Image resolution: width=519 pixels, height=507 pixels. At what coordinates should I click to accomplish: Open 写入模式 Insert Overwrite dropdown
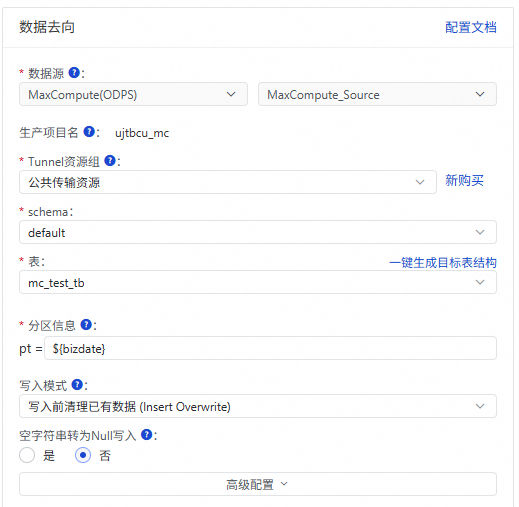pos(258,406)
